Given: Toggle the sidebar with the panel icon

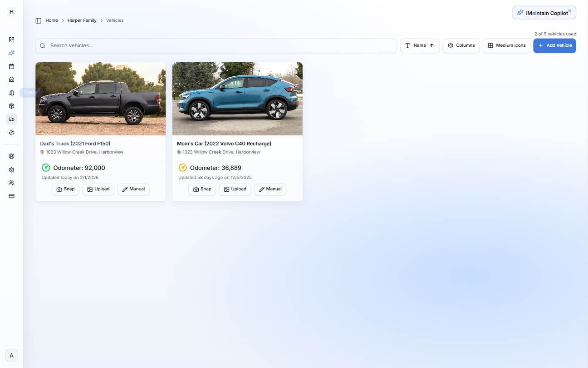Looking at the screenshot, I should tap(38, 20).
